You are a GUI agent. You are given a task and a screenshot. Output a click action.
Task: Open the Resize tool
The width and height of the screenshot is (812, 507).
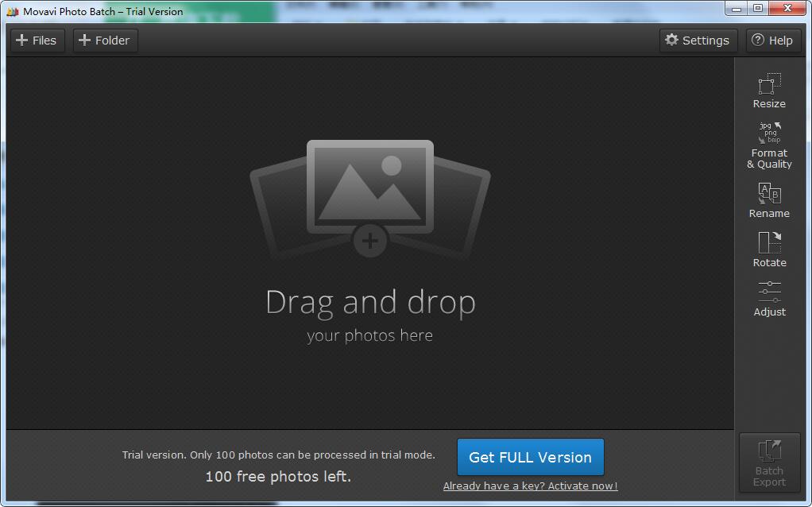[769, 91]
